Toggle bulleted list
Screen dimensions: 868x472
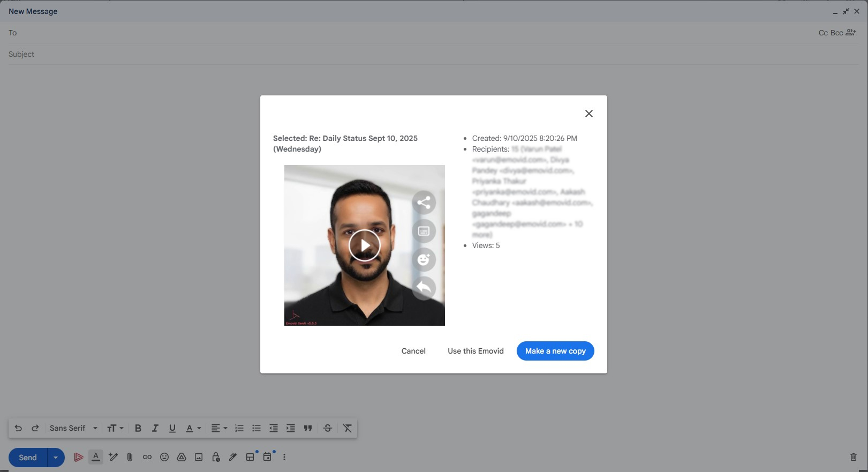tap(256, 428)
